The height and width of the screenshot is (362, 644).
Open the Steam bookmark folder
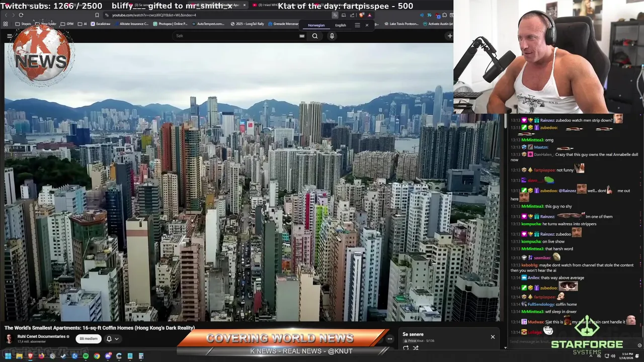coord(23,24)
